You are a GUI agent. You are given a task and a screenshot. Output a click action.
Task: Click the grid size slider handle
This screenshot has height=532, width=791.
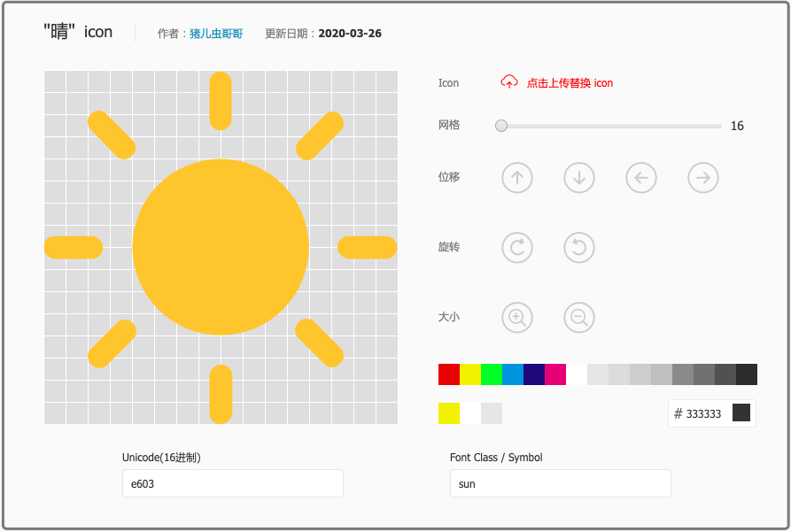(501, 126)
